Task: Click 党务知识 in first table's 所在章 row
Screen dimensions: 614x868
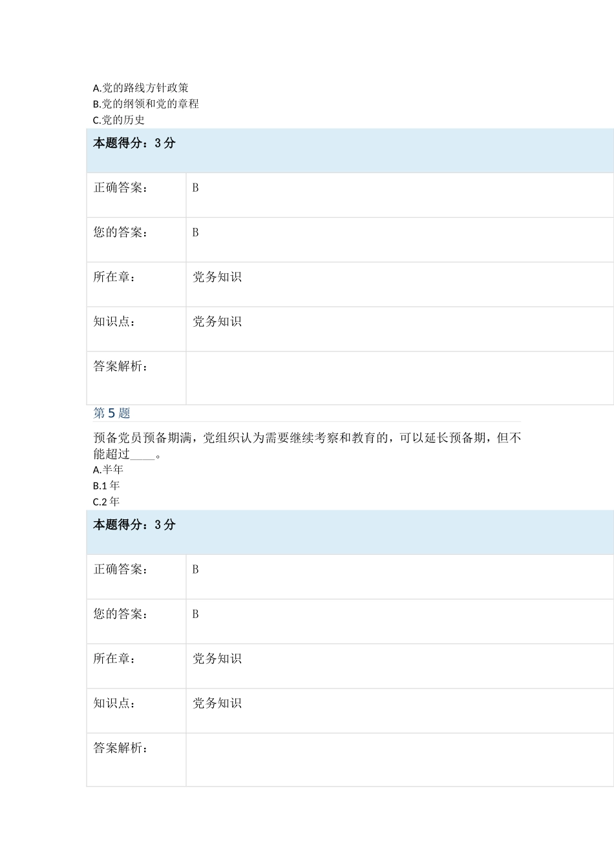Action: coord(217,277)
